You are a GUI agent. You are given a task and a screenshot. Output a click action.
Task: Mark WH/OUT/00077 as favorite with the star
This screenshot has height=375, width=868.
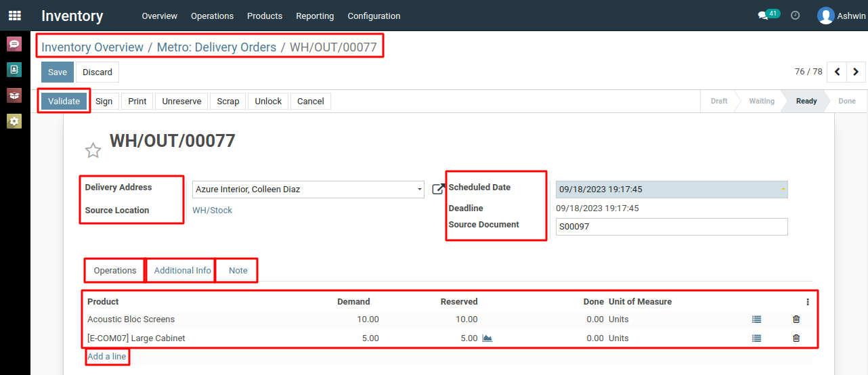(93, 150)
